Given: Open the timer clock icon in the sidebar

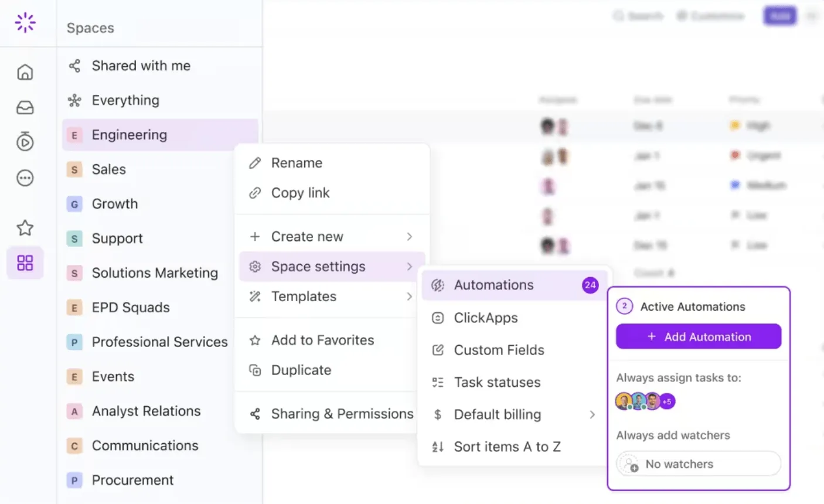Looking at the screenshot, I should (25, 142).
